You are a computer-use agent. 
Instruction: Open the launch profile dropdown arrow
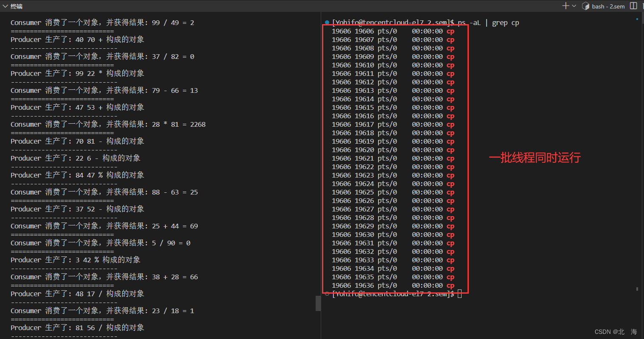pos(574,6)
